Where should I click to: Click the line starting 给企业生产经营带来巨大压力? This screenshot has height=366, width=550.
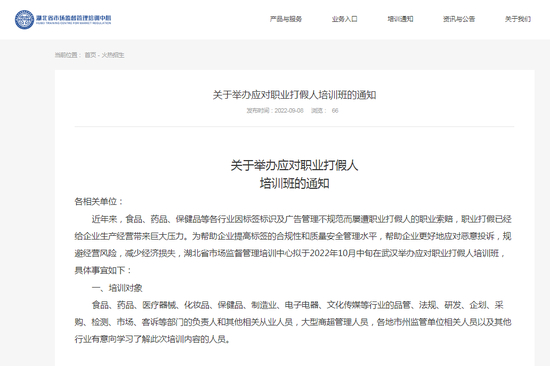point(293,236)
